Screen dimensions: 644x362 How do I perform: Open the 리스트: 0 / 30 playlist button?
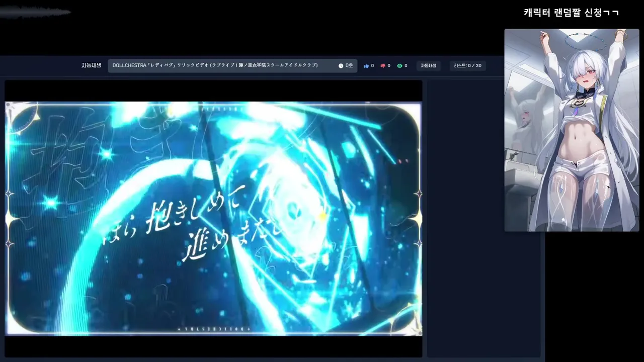[x=467, y=66]
